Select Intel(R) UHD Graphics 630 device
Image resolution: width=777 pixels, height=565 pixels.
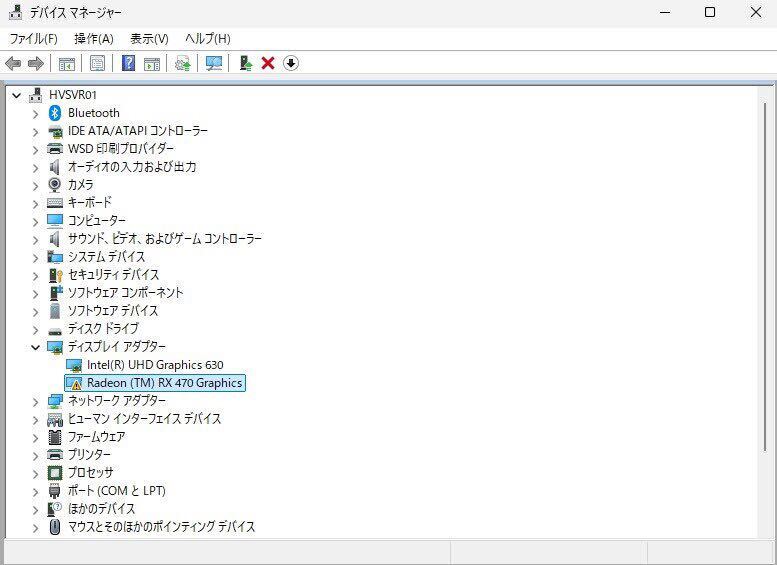(x=155, y=365)
